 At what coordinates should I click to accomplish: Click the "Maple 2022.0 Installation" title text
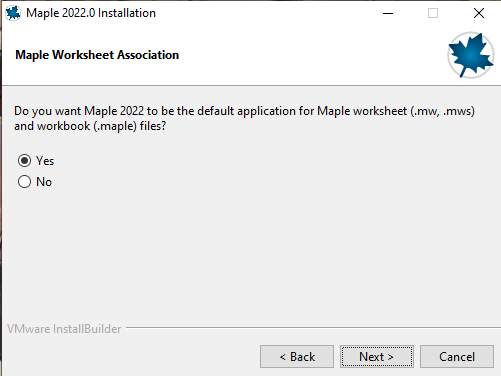(91, 13)
